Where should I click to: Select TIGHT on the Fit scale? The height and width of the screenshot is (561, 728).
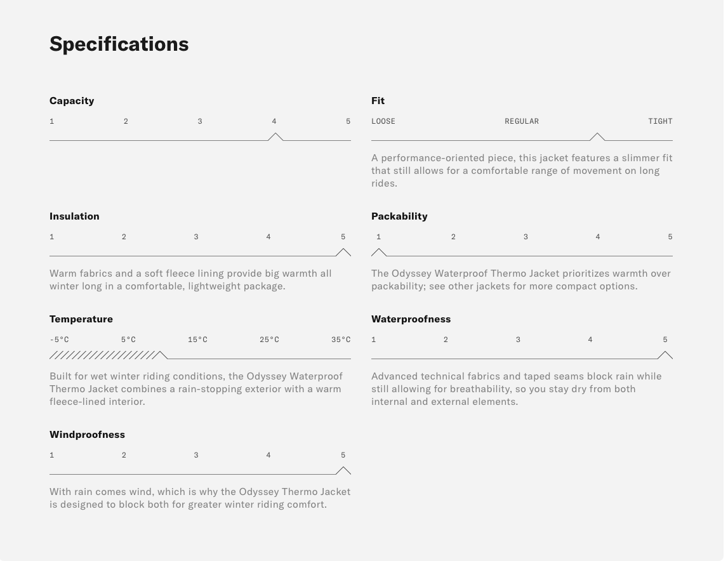click(x=660, y=121)
